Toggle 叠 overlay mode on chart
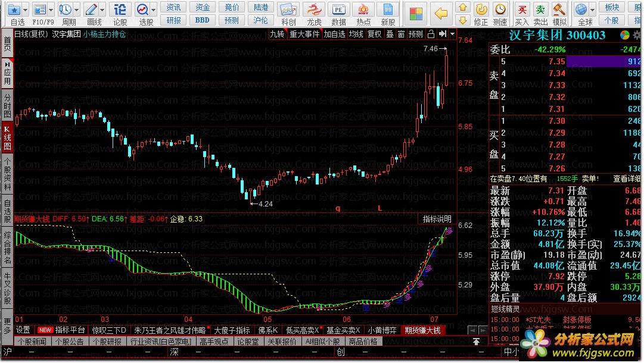Image resolution: width=644 pixels, height=363 pixels. click(390, 34)
